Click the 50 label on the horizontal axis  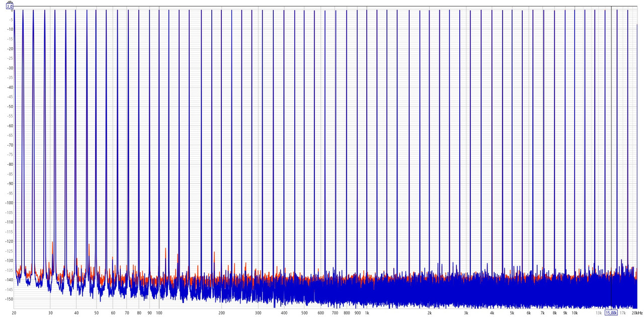pyautogui.click(x=97, y=312)
